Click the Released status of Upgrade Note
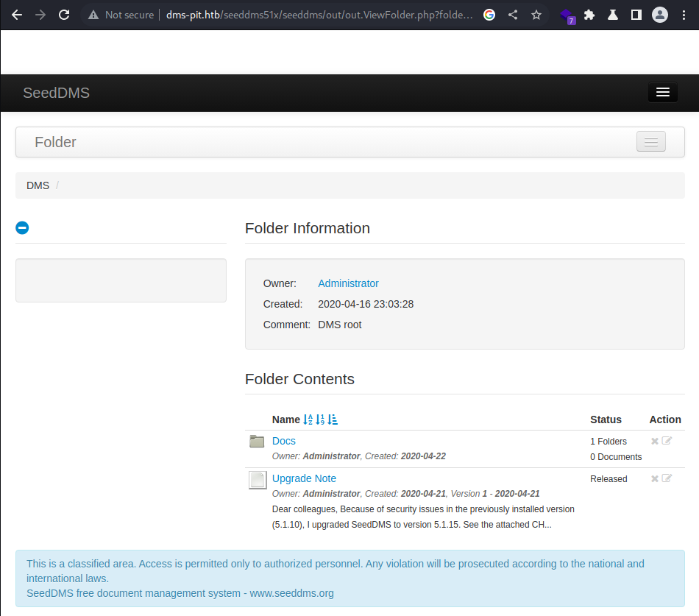The width and height of the screenshot is (699, 616). click(x=608, y=478)
